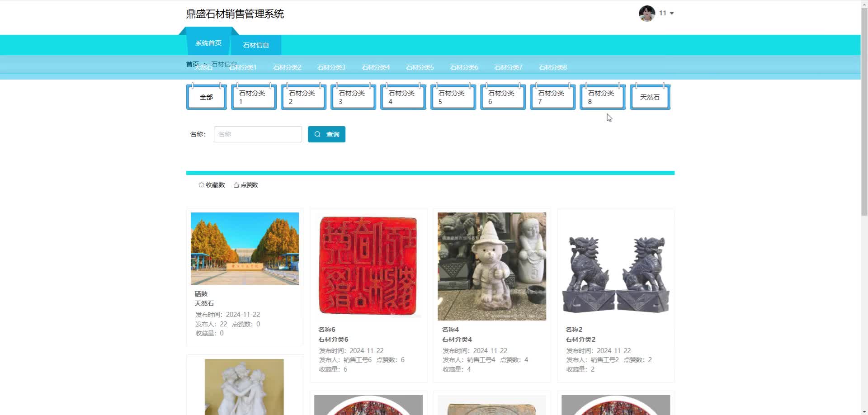Open the 石材信息 navigation tab
The height and width of the screenshot is (415, 868).
256,45
